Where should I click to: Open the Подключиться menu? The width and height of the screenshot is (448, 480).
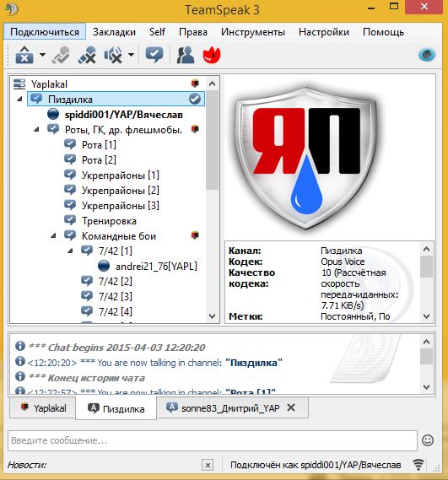tap(45, 32)
